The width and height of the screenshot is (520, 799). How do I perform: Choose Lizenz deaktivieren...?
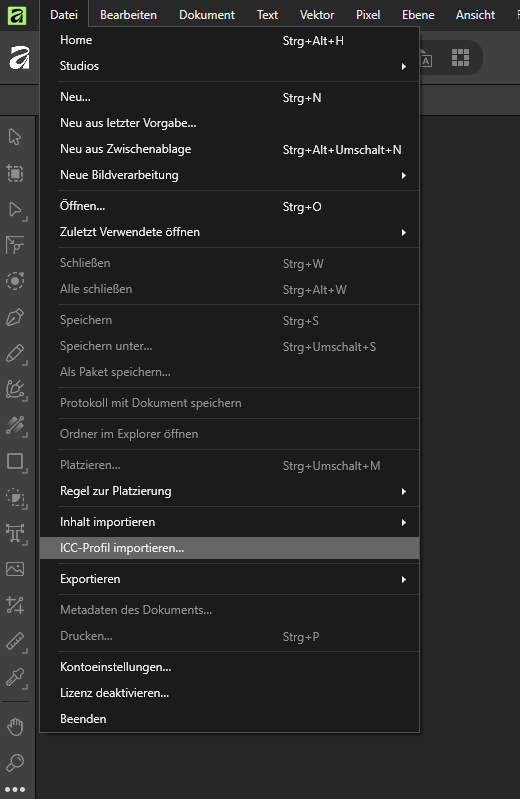click(x=229, y=693)
